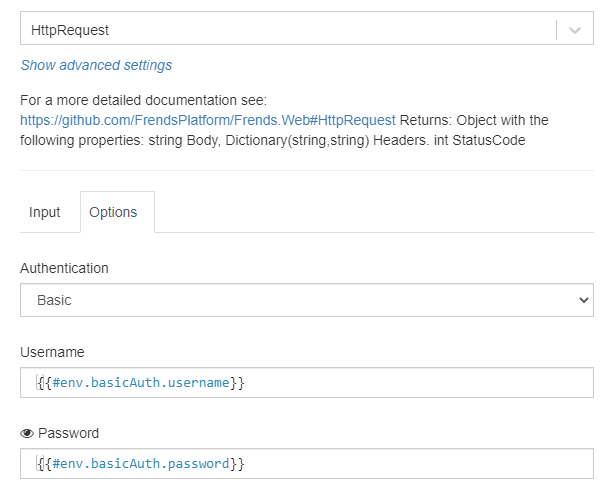Click the Username field label
The width and height of the screenshot is (612, 495).
52,352
